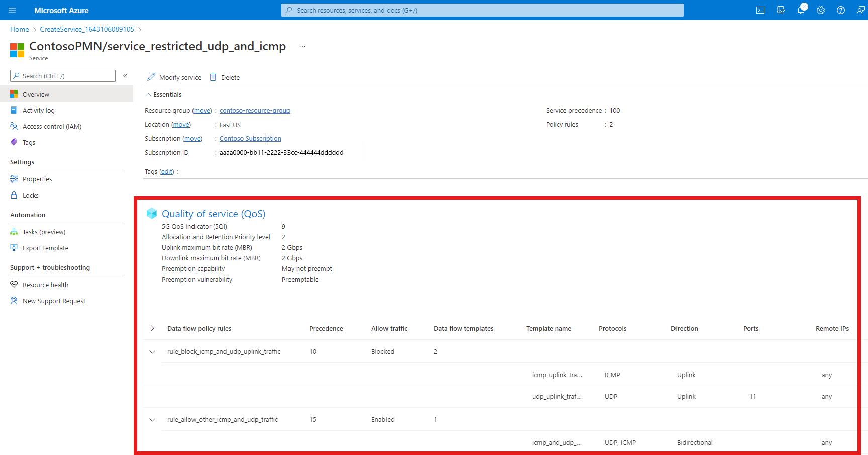Click the search resources bar
This screenshot has width=868, height=455.
pos(482,10)
